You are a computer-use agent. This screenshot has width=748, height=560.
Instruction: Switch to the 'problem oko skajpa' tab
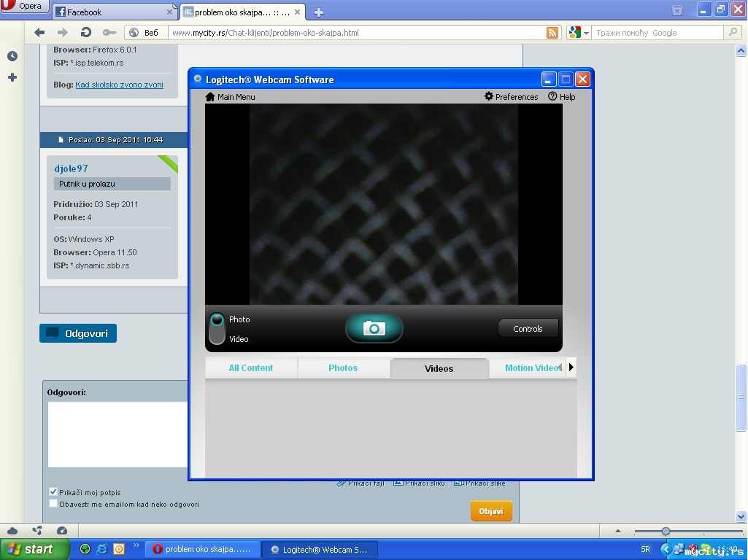pos(242,12)
